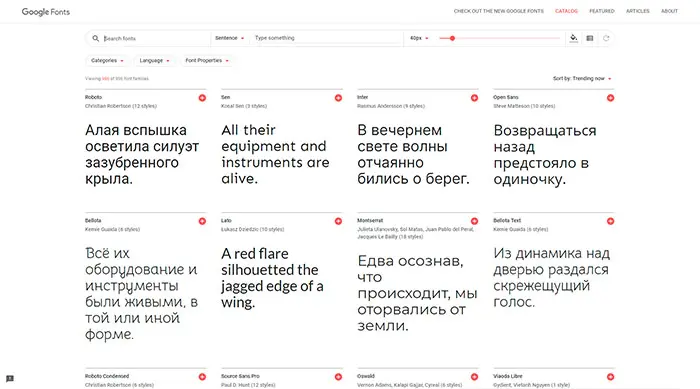Image resolution: width=700 pixels, height=389 pixels.
Task: Add Bellota Text font with plus icon
Action: 610,221
